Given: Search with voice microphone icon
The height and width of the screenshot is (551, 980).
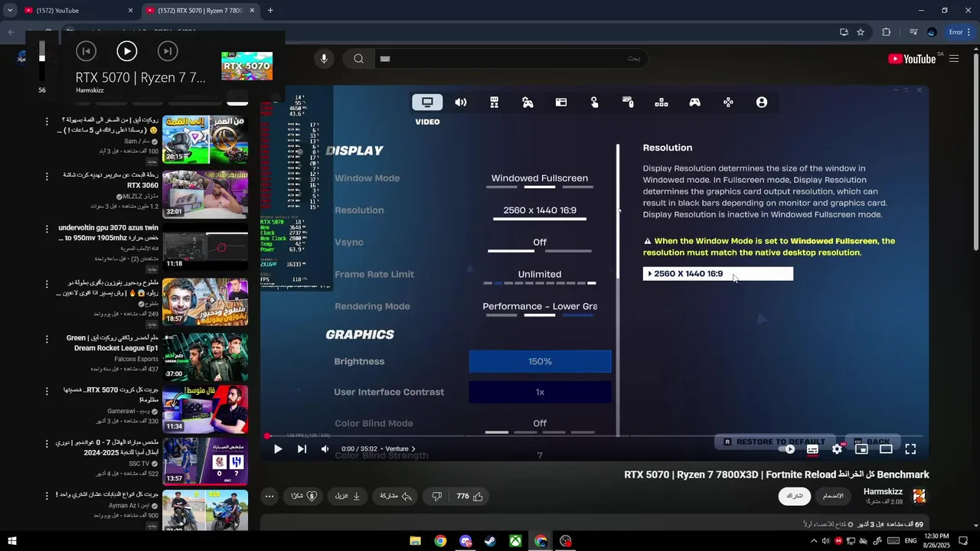Looking at the screenshot, I should point(324,59).
